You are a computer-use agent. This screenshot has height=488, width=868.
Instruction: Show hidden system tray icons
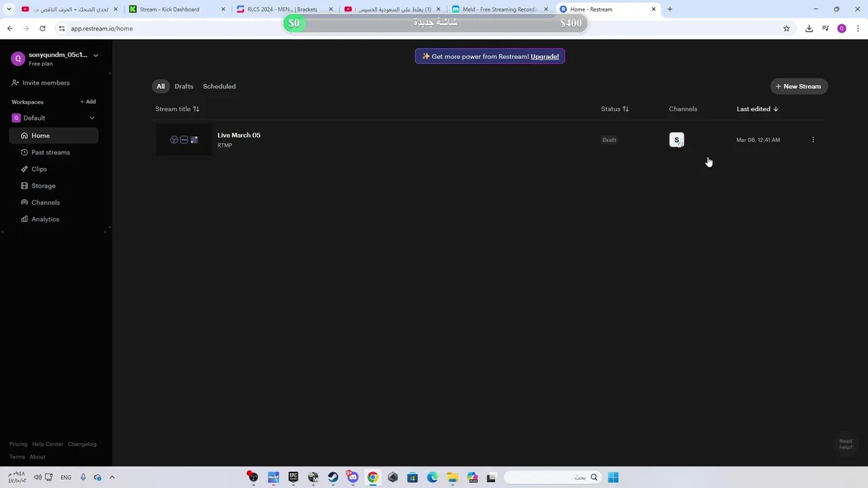112,477
